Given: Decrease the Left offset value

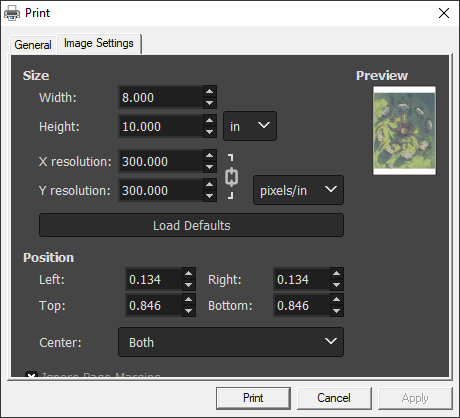Looking at the screenshot, I should click(189, 285).
